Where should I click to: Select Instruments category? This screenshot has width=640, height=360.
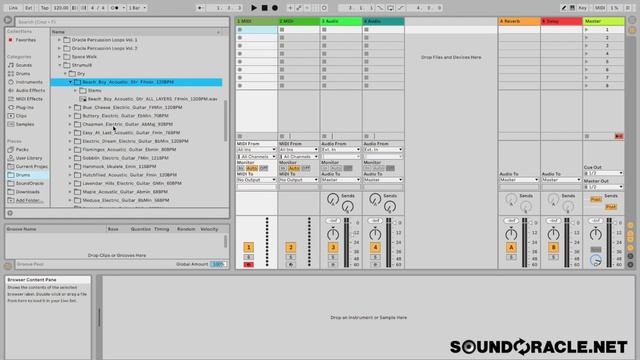29,82
